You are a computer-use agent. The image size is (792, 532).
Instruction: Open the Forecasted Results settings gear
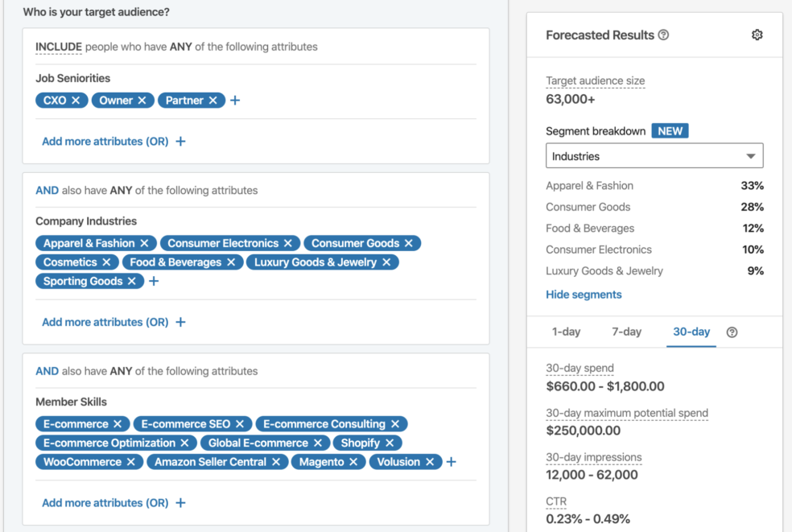tap(757, 35)
